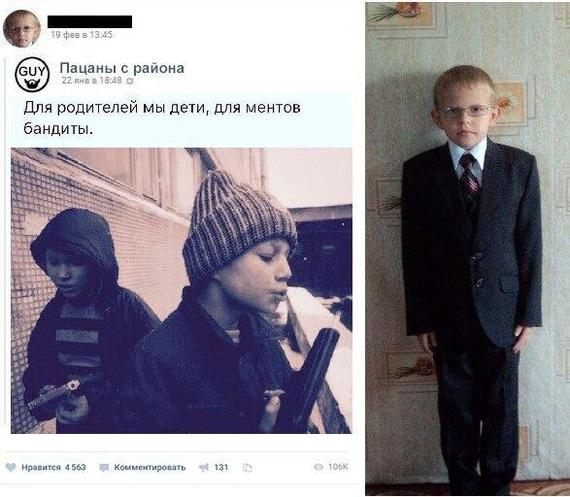Click the copy icon beside share count

[247, 468]
